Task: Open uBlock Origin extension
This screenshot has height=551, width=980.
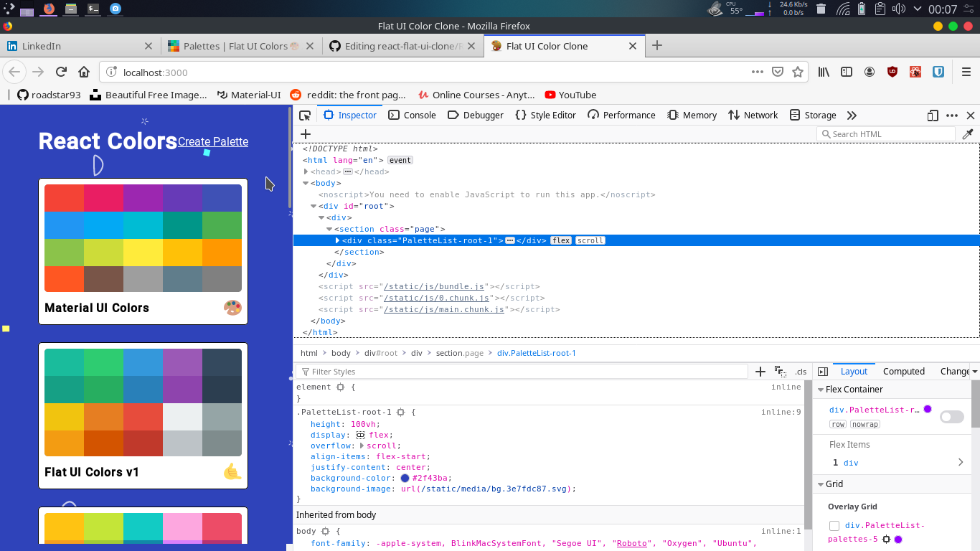Action: tap(892, 72)
